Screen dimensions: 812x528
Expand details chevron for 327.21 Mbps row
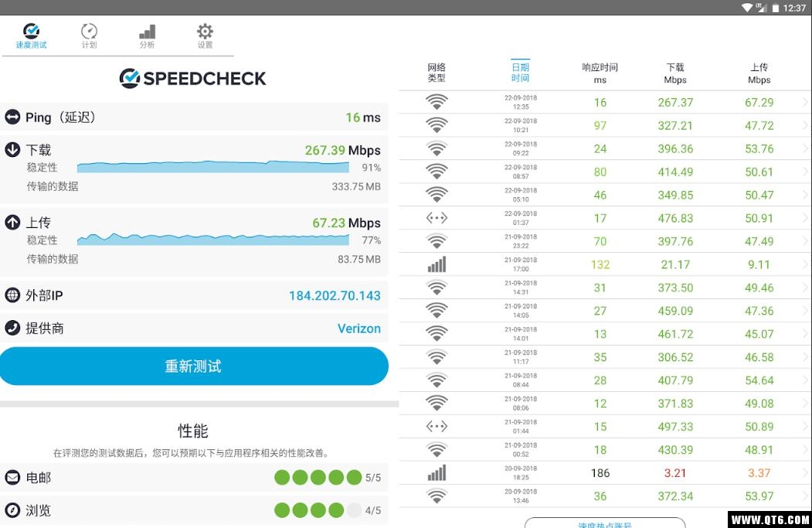tap(805, 125)
